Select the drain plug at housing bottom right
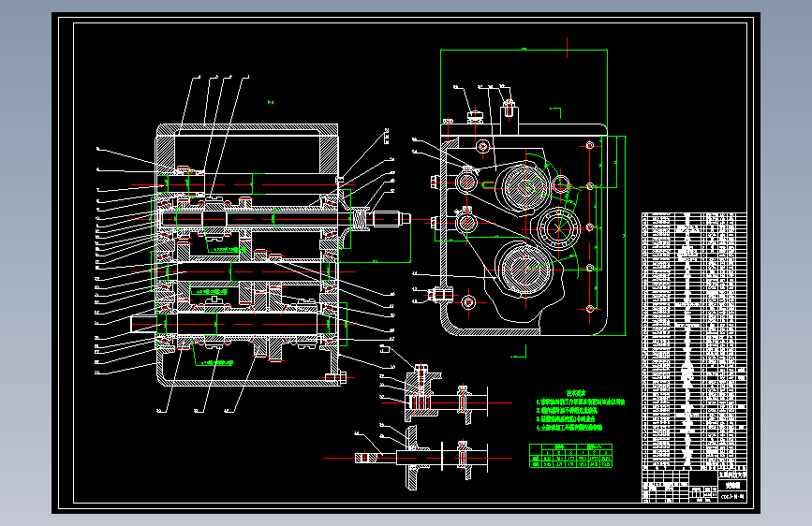The height and width of the screenshot is (526, 812). coord(335,378)
